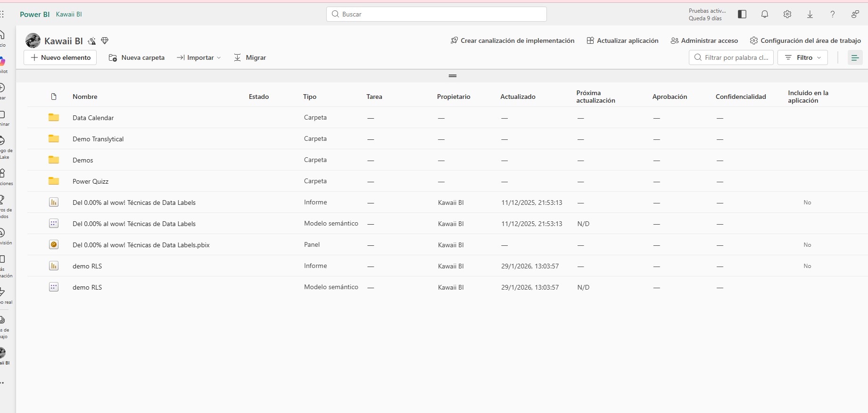Focus the Filtrar por palabra clave field

731,57
